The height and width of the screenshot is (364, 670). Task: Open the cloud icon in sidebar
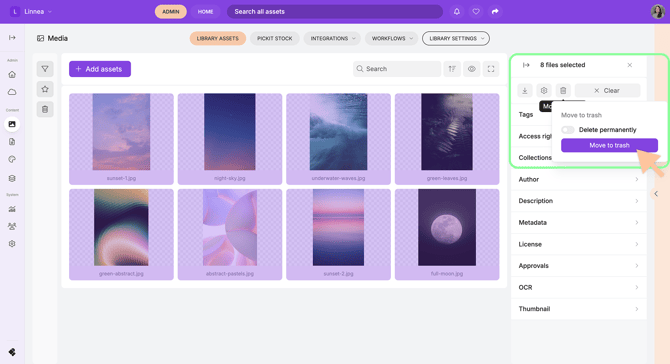(x=12, y=92)
